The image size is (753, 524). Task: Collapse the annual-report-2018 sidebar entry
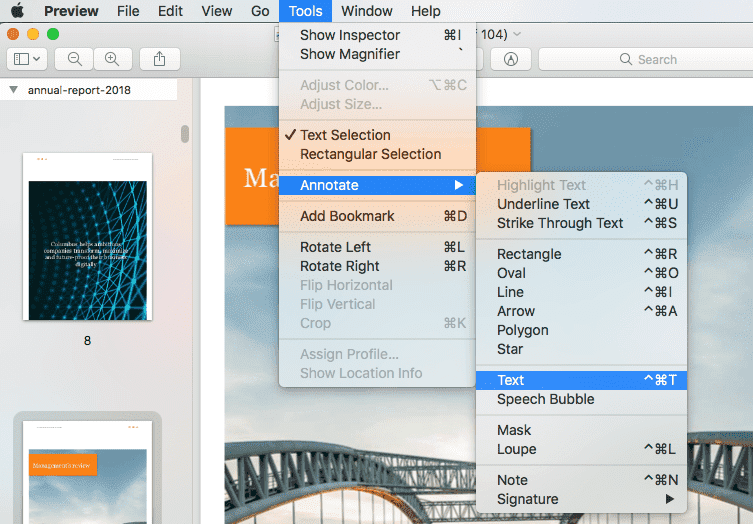13,90
